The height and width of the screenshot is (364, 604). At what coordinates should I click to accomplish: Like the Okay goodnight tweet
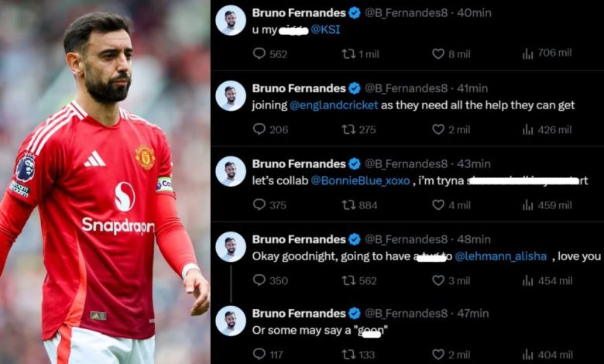coord(438,280)
